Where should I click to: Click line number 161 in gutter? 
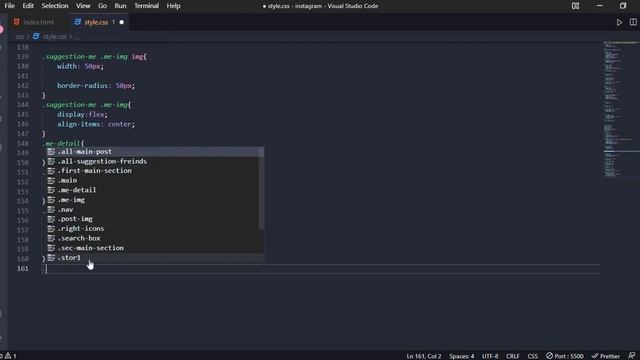23,269
